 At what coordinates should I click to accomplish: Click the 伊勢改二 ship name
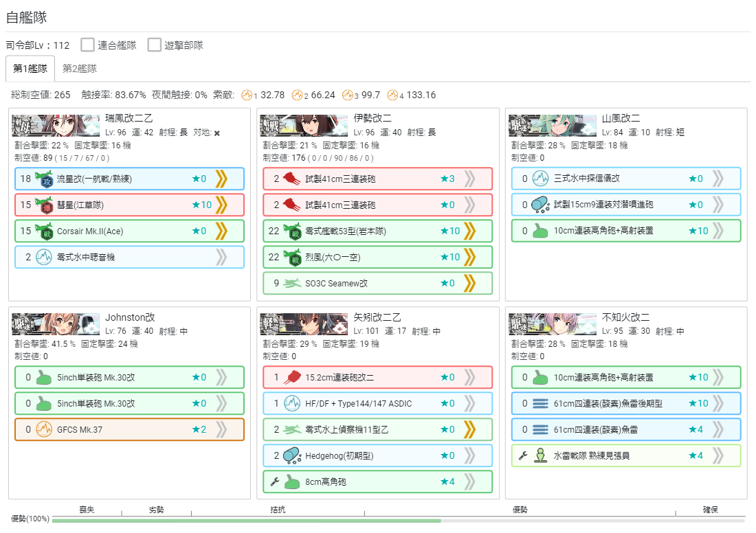point(373,119)
